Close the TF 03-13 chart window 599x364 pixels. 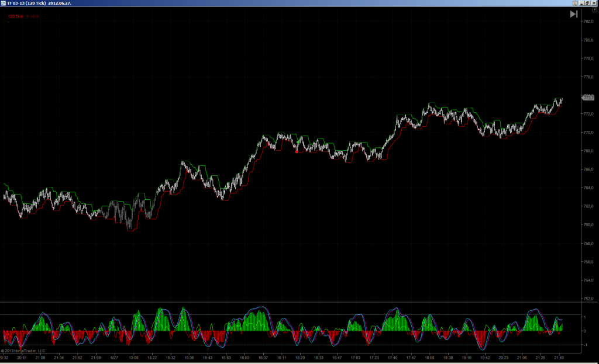click(594, 3)
